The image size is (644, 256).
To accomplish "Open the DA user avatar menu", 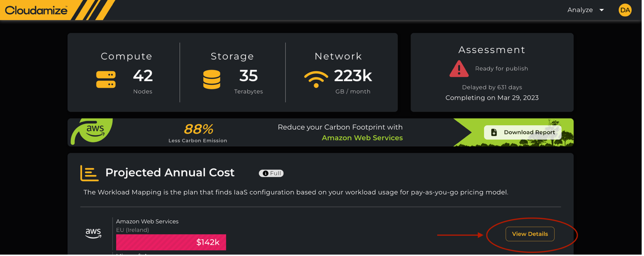I will click(x=625, y=10).
